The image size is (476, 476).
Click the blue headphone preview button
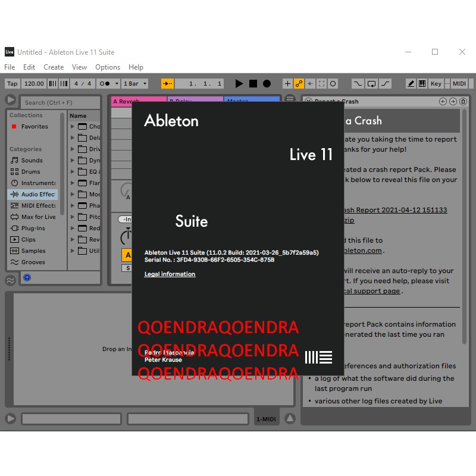coord(27,277)
